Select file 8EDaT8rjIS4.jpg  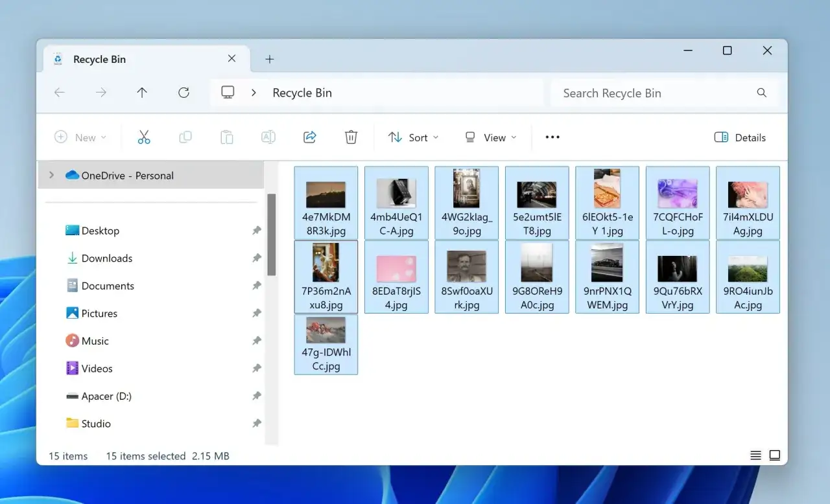(x=396, y=277)
